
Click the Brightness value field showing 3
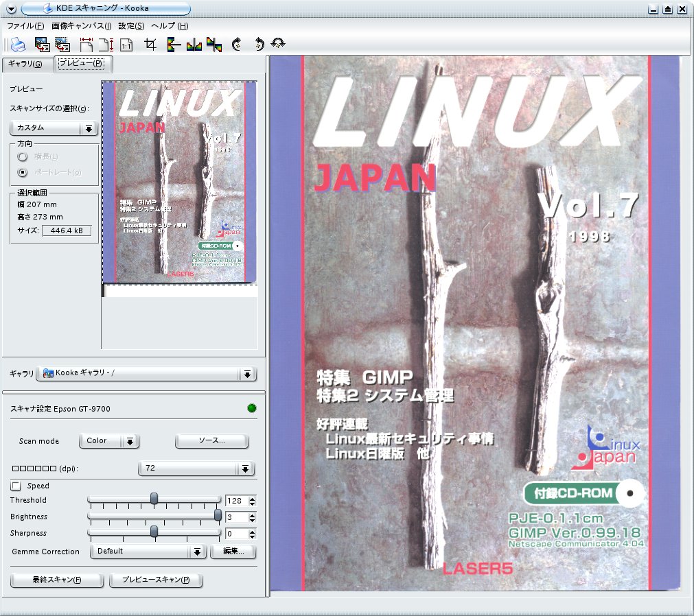(x=237, y=517)
